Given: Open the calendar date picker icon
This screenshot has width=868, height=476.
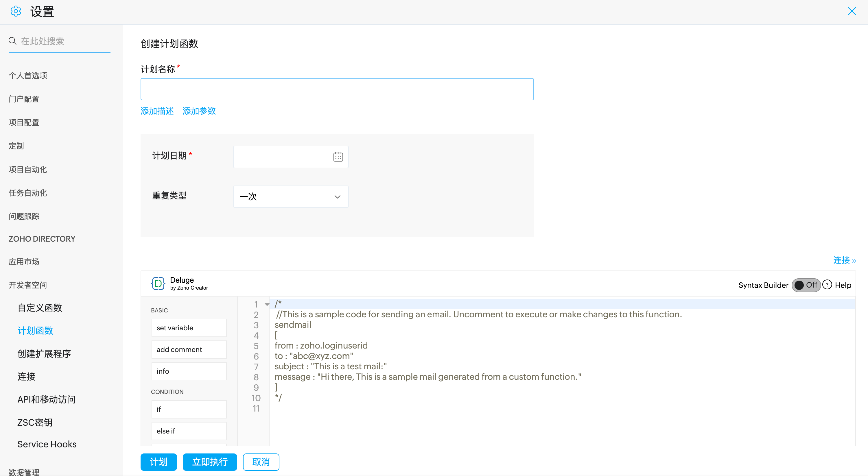Looking at the screenshot, I should [x=338, y=157].
